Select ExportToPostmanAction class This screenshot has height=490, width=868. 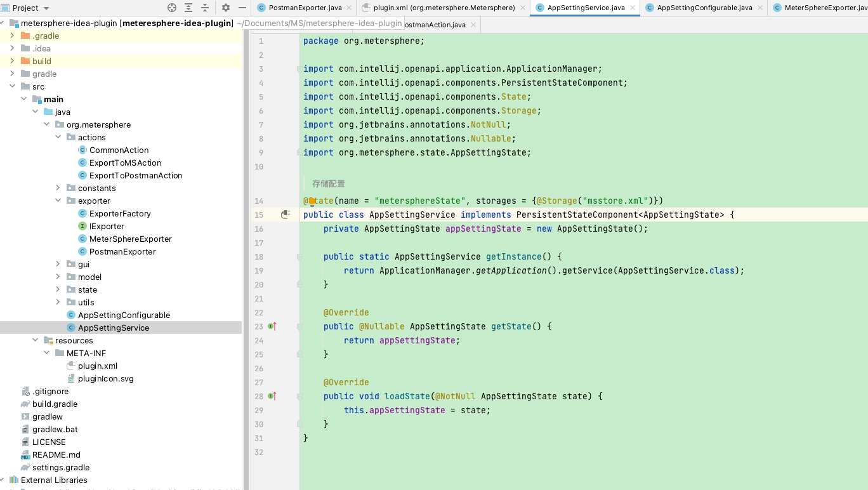[136, 175]
